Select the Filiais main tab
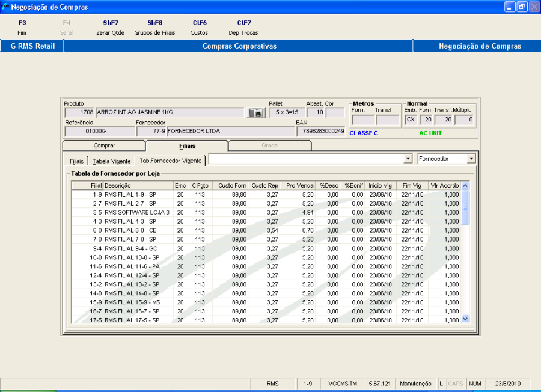The image size is (541, 392). [187, 145]
